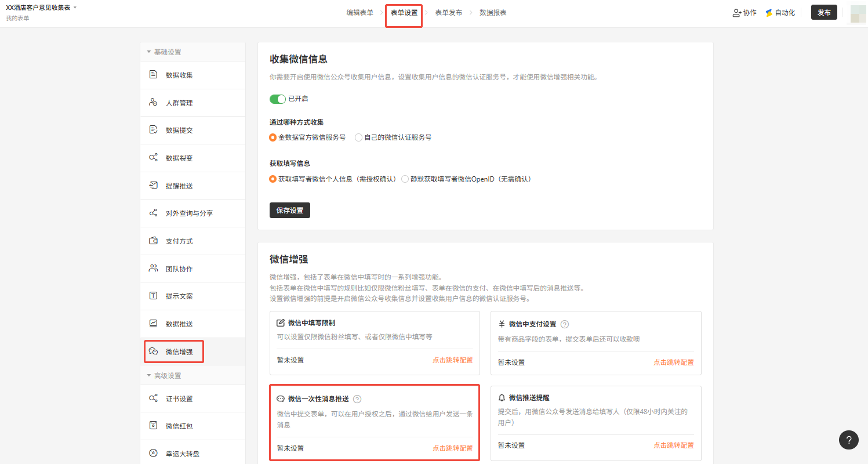
Task: Switch to the 编辑表单 tab
Action: pyautogui.click(x=359, y=13)
